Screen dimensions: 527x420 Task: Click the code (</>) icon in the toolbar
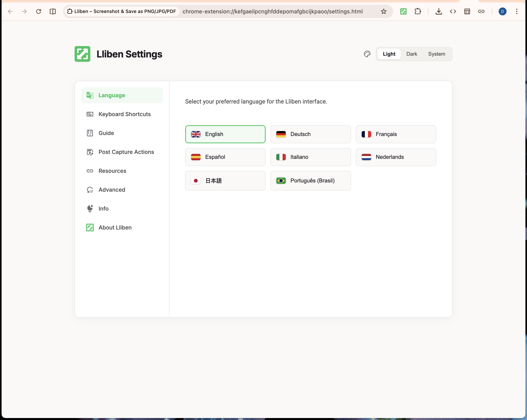coord(453,11)
